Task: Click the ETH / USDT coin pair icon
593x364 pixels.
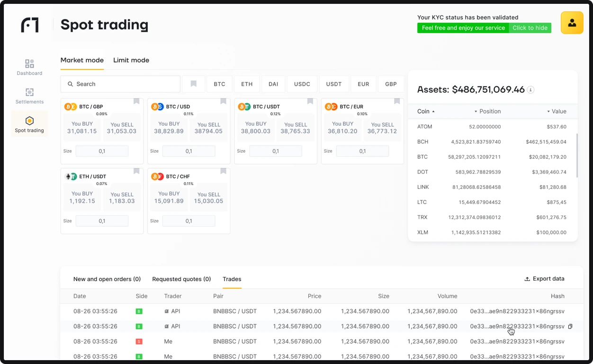Action: point(71,177)
